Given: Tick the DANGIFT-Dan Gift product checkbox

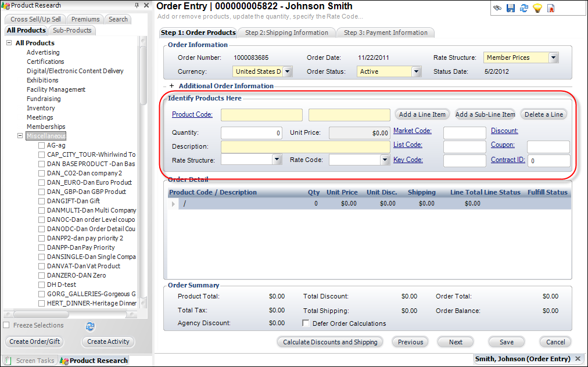Looking at the screenshot, I should 41,201.
